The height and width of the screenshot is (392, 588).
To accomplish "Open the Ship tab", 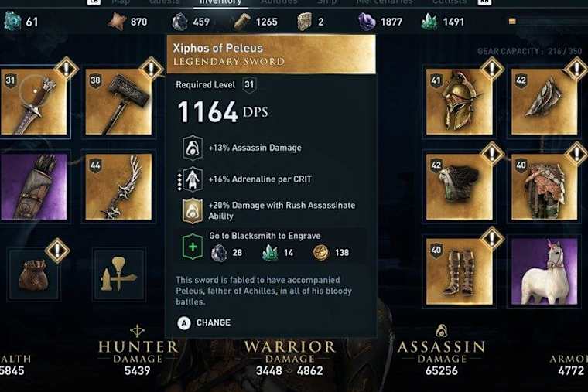I will (326, 2).
